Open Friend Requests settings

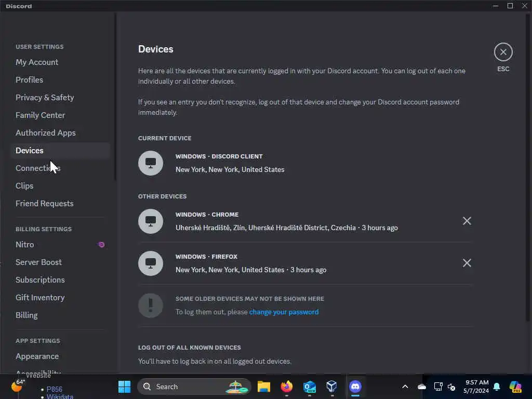tap(60, 203)
